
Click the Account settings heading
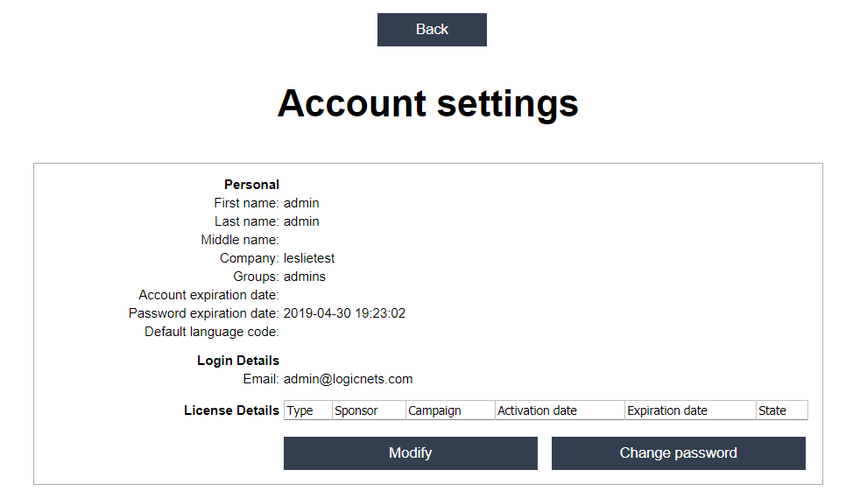coord(428,103)
